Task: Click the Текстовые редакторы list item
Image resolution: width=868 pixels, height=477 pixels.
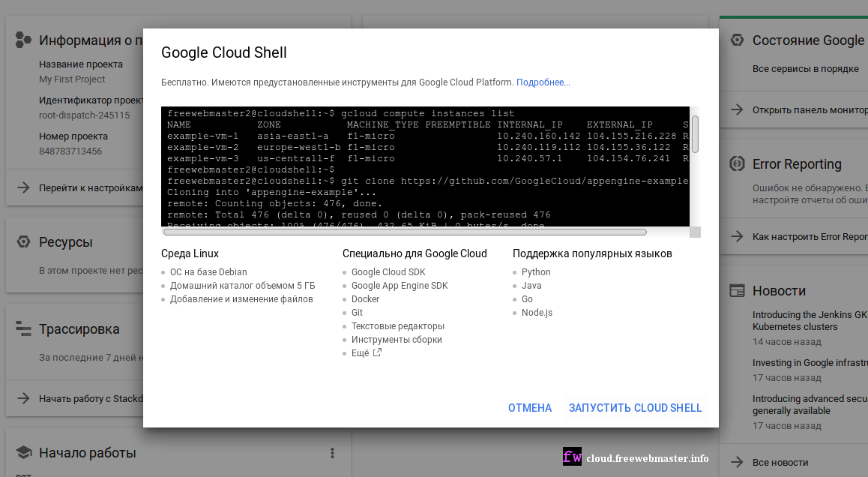Action: (x=398, y=326)
